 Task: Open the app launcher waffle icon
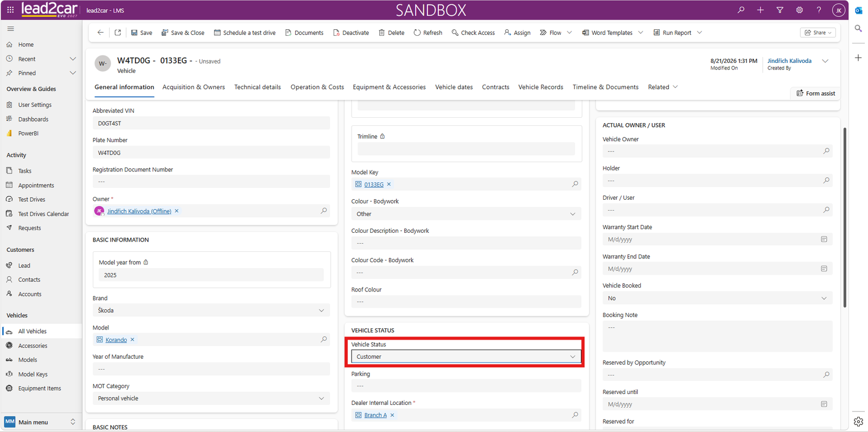pos(10,10)
